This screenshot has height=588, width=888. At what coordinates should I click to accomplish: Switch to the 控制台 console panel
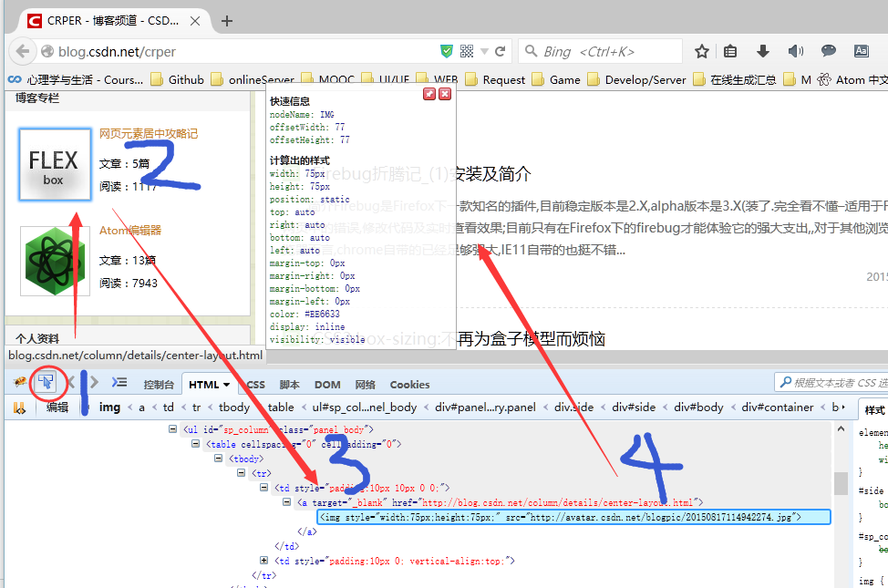(159, 385)
